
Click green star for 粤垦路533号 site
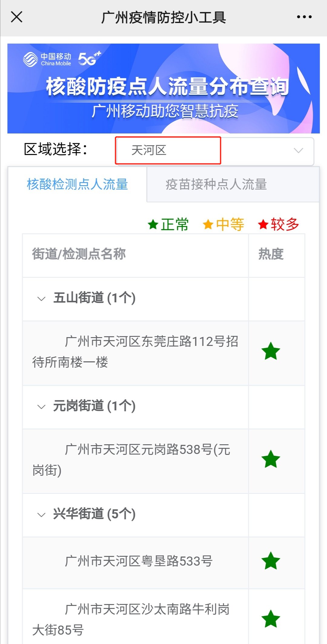pos(271,561)
